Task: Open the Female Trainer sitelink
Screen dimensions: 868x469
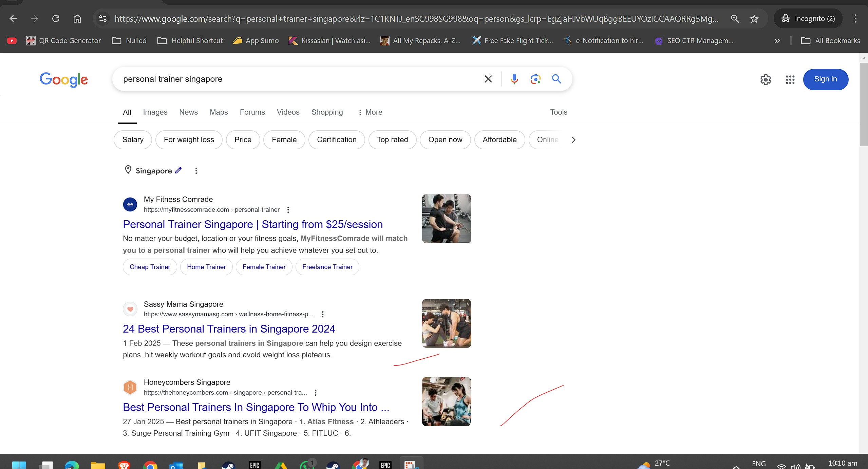Action: 264,267
